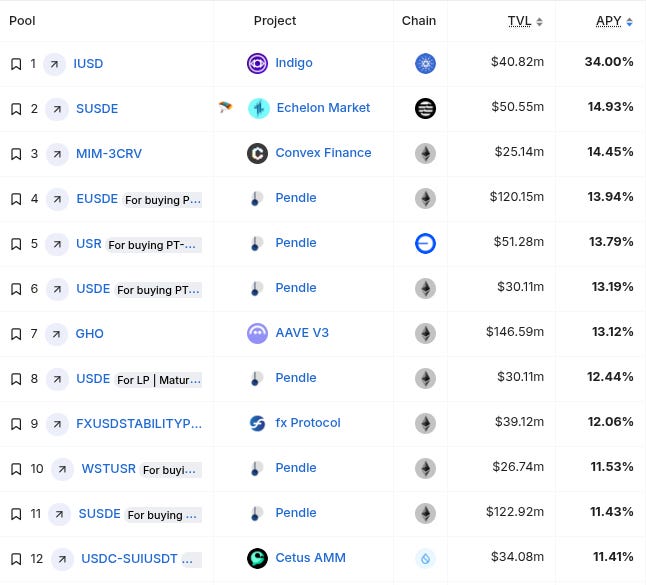Open the MIM-3CRV pool link
The width and height of the screenshot is (646, 585).
[x=109, y=154]
